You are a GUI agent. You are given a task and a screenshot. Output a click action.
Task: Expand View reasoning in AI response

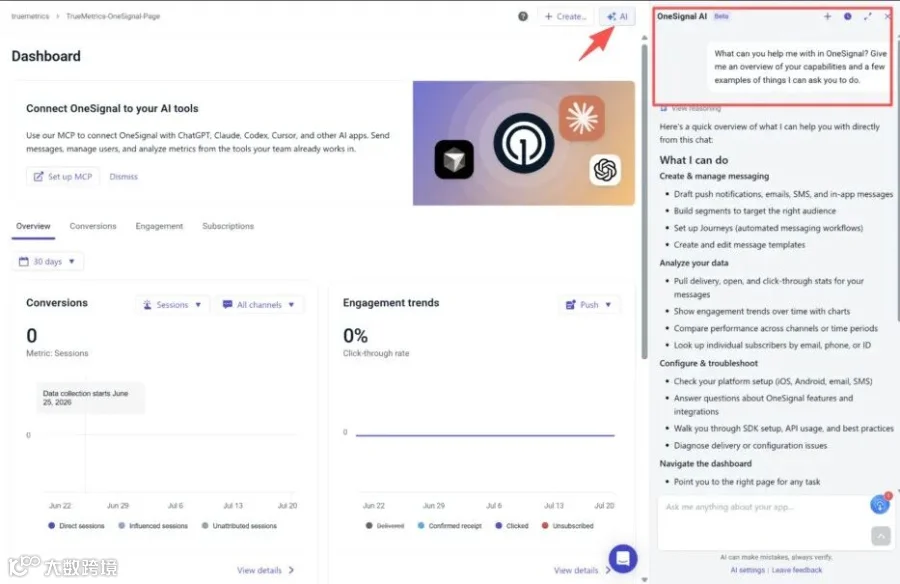[690, 108]
